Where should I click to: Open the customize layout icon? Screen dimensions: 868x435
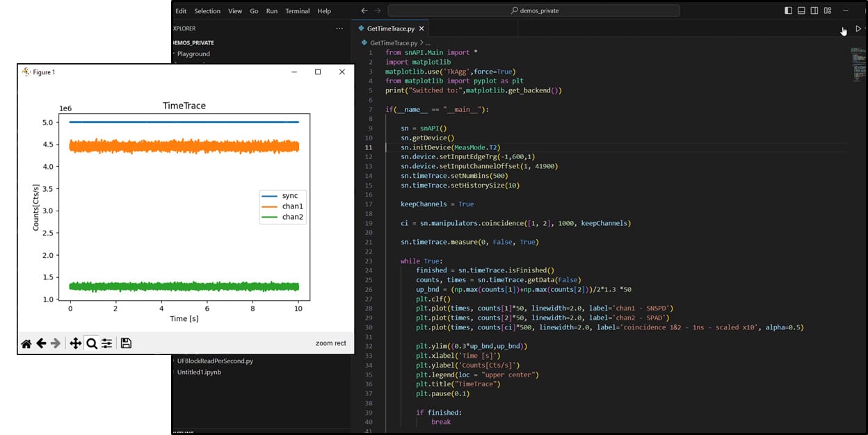click(827, 10)
